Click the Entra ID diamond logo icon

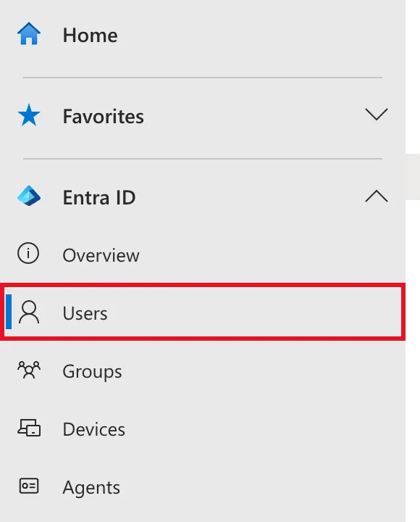pyautogui.click(x=29, y=196)
